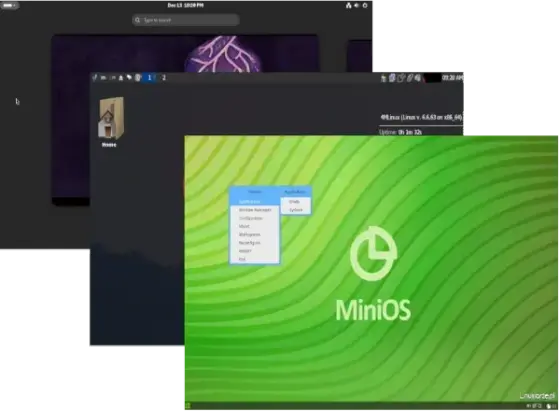The width and height of the screenshot is (560, 411).
Task: Click the network icon in the GNOME top bar
Action: click(349, 5)
